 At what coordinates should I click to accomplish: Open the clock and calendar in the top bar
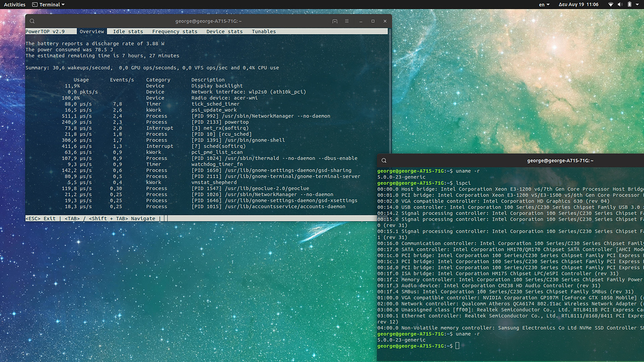[x=579, y=4]
